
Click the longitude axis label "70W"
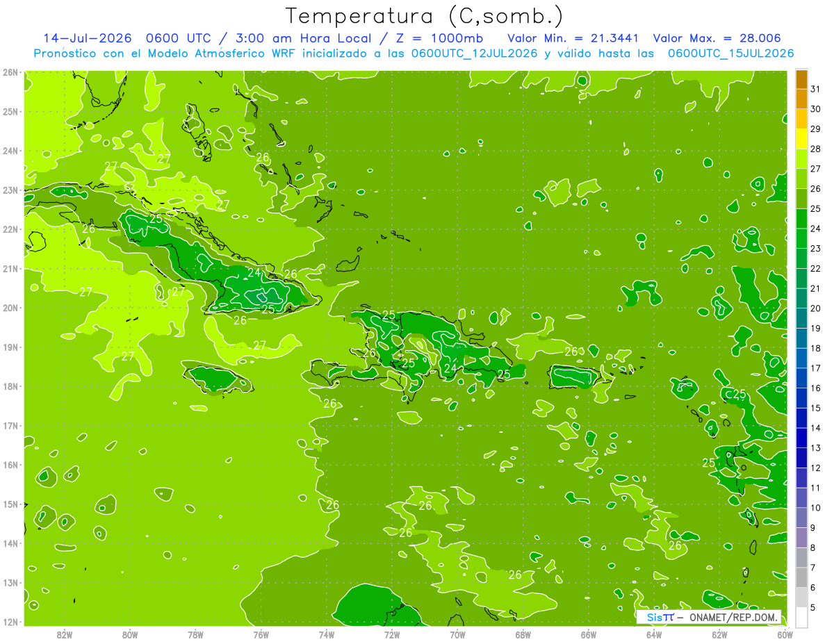click(x=457, y=634)
